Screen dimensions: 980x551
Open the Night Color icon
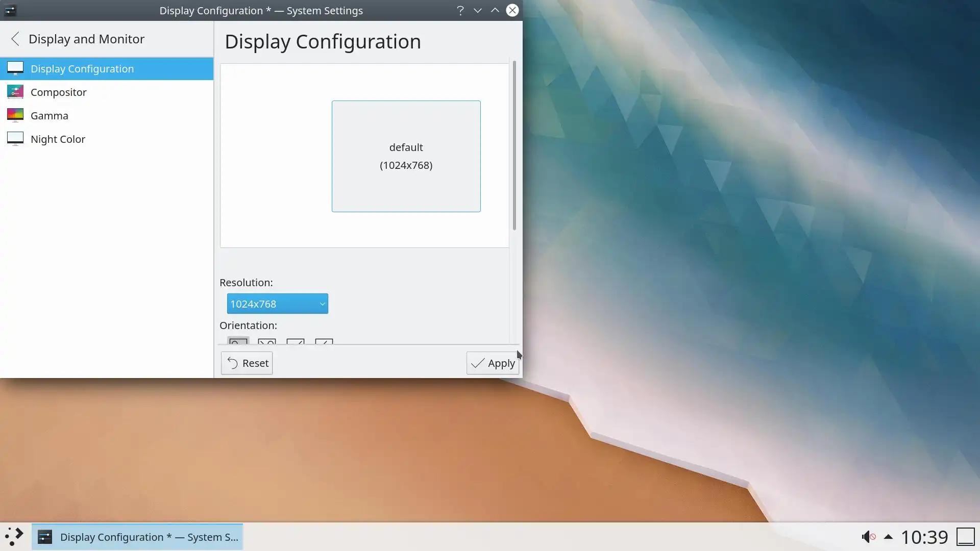tap(15, 139)
